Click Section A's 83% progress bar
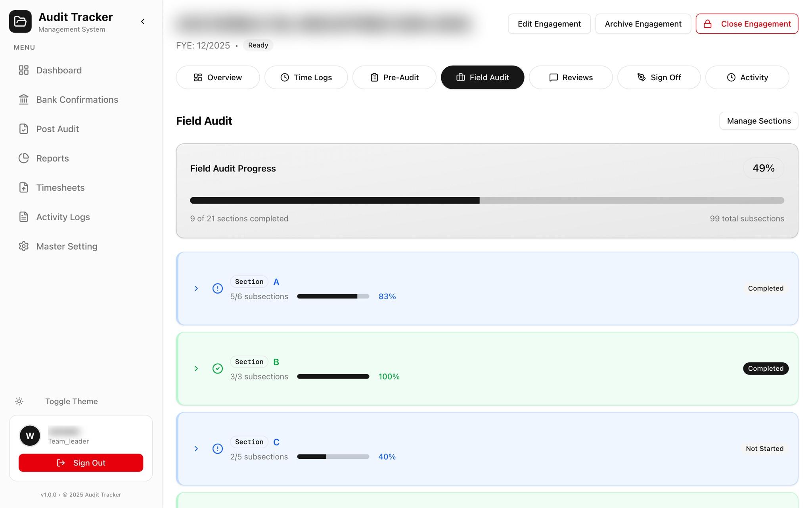Screen dimensions: 812x508 click(333, 296)
